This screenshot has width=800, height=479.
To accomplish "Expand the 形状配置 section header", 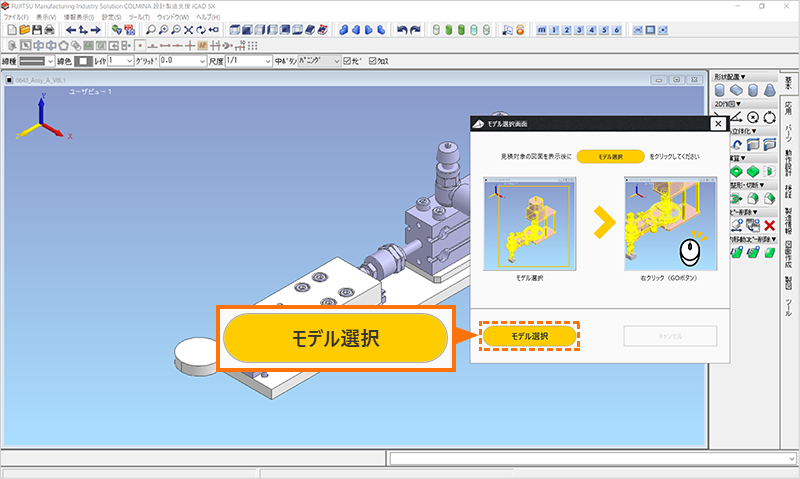I will tap(730, 77).
